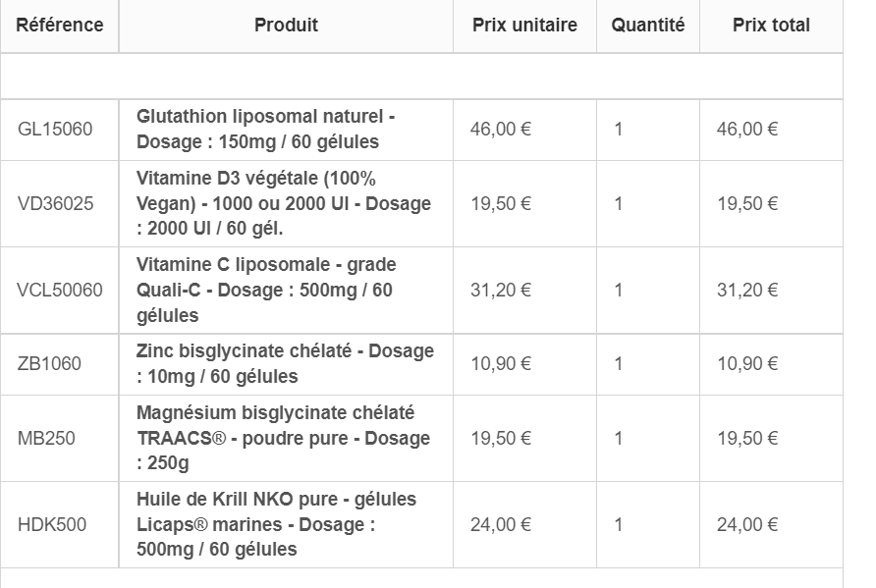Click reference code HDK500

(x=52, y=524)
